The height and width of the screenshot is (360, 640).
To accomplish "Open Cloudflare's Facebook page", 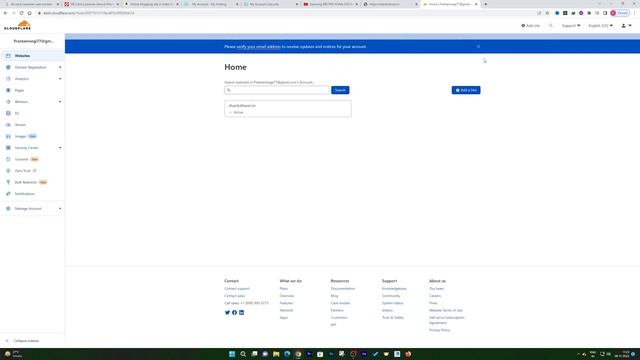I will pyautogui.click(x=234, y=313).
